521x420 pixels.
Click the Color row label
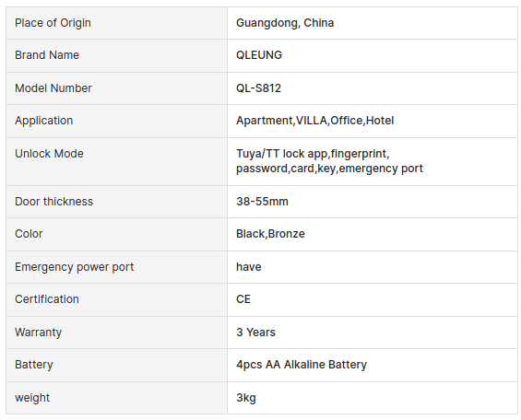29,234
